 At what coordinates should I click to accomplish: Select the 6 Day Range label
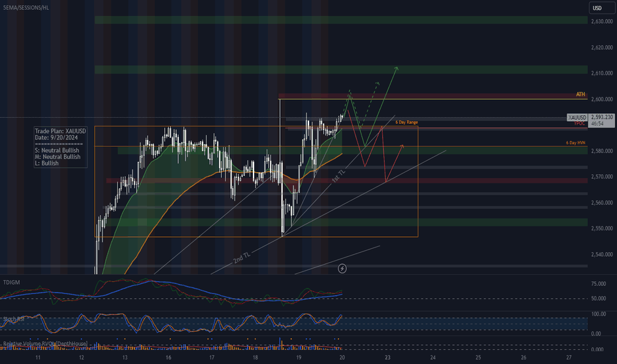pyautogui.click(x=406, y=122)
